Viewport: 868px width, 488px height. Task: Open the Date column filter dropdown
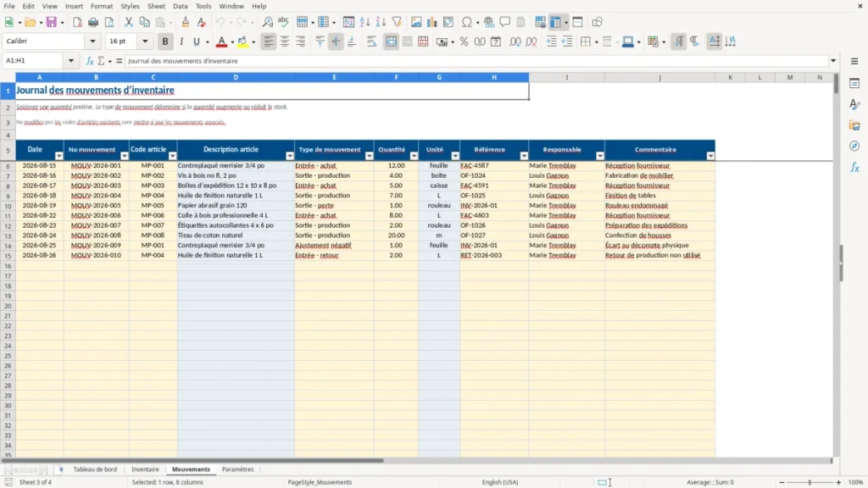58,156
